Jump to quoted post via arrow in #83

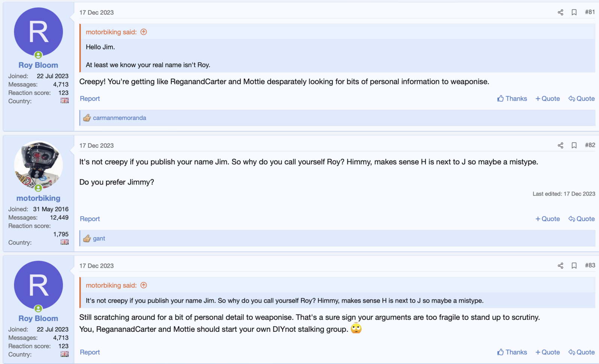[x=144, y=285]
